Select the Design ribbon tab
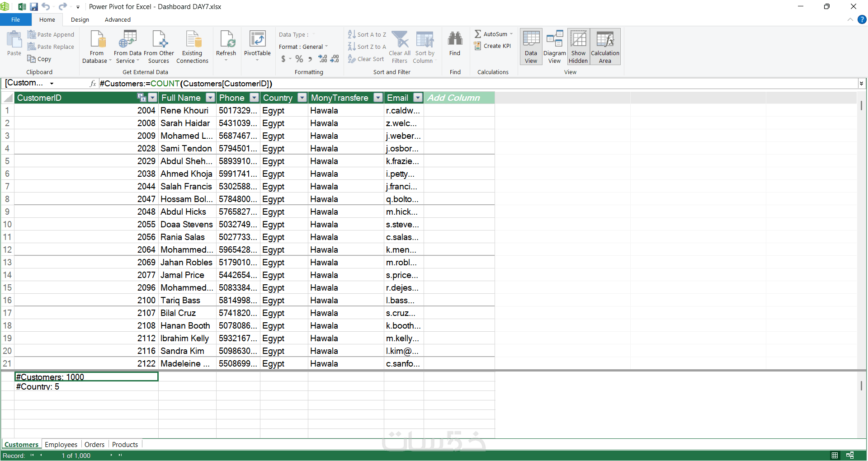Viewport: 868px width, 461px height. 80,19
